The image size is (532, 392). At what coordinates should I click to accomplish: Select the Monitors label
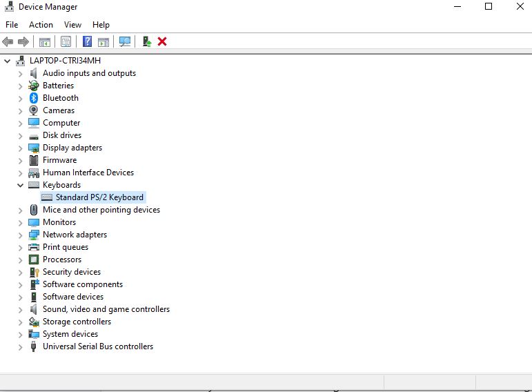[x=59, y=222]
